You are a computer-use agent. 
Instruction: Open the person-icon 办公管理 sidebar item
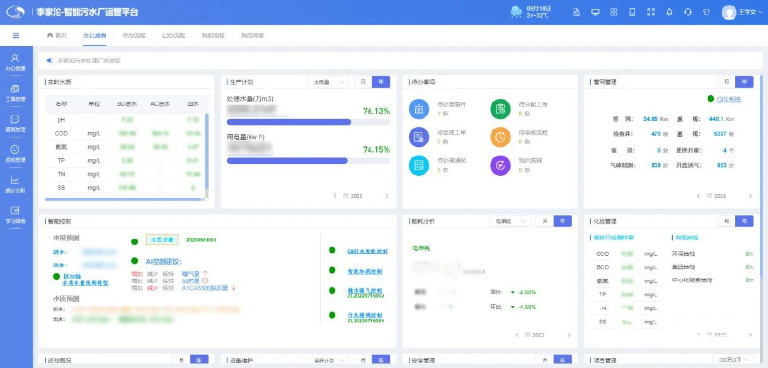click(x=15, y=62)
